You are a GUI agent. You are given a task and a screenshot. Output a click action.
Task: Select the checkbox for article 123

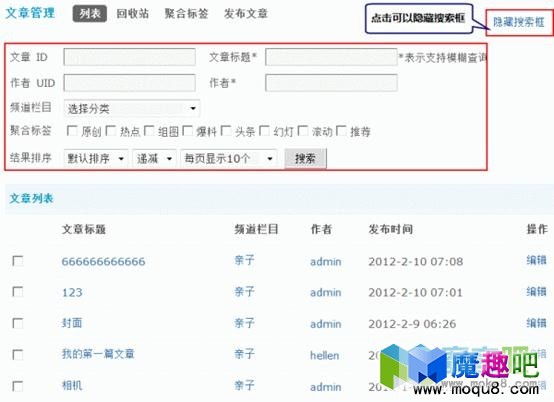tap(18, 292)
